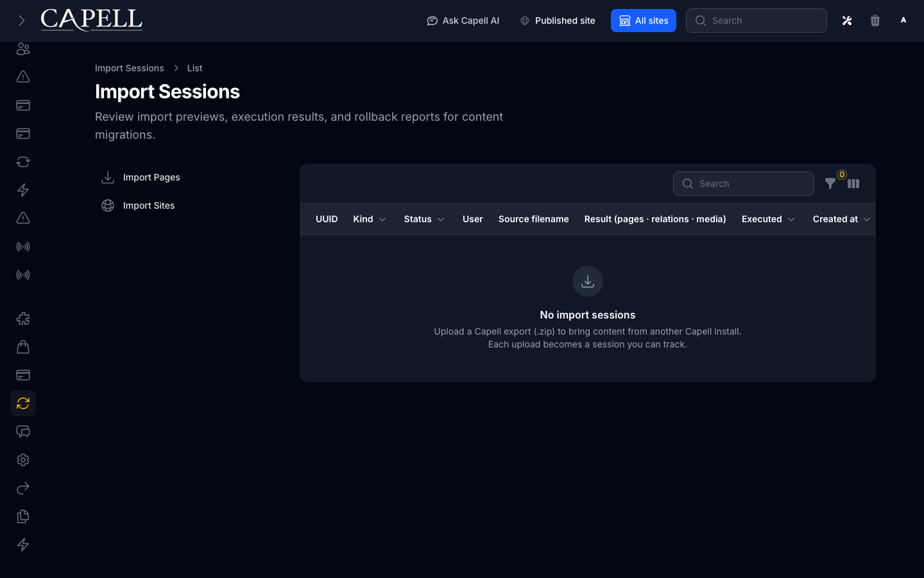This screenshot has width=924, height=578.
Task: Click the Capell logo
Action: (92, 20)
